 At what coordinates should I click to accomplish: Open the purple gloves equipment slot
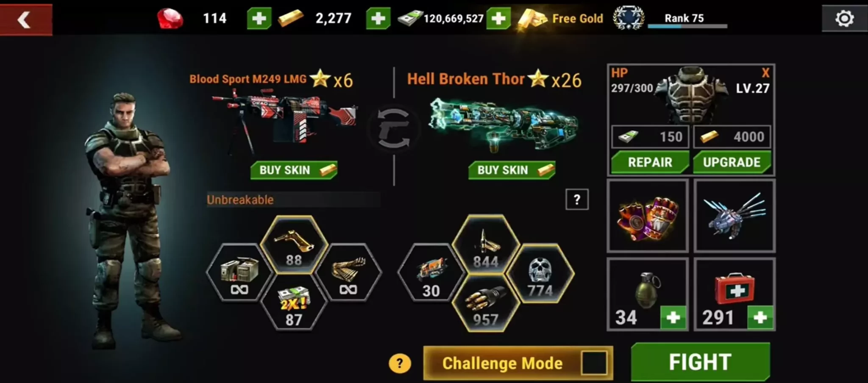(x=648, y=216)
